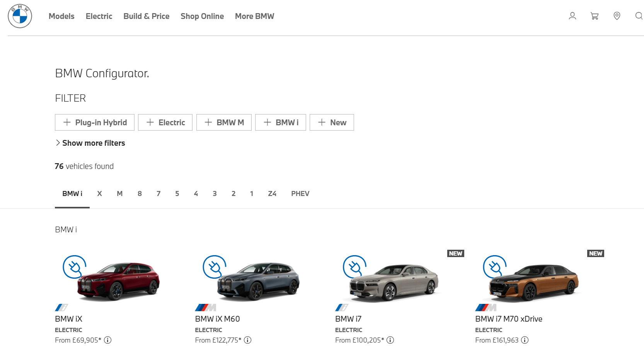Image resolution: width=644 pixels, height=346 pixels.
Task: Click the electric plug icon on i7 M70 xDrive
Action: (494, 267)
